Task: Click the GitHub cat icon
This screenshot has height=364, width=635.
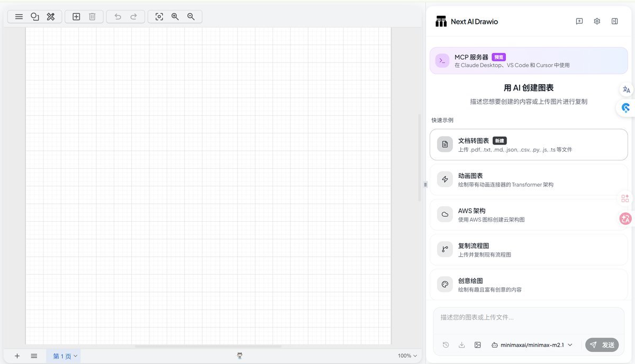Action: (x=240, y=356)
